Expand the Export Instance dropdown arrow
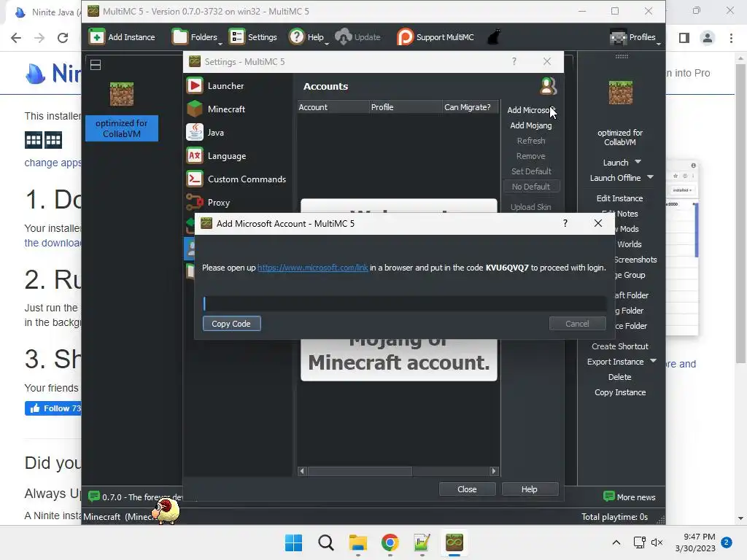Screen dimensions: 747x560 (x=653, y=361)
